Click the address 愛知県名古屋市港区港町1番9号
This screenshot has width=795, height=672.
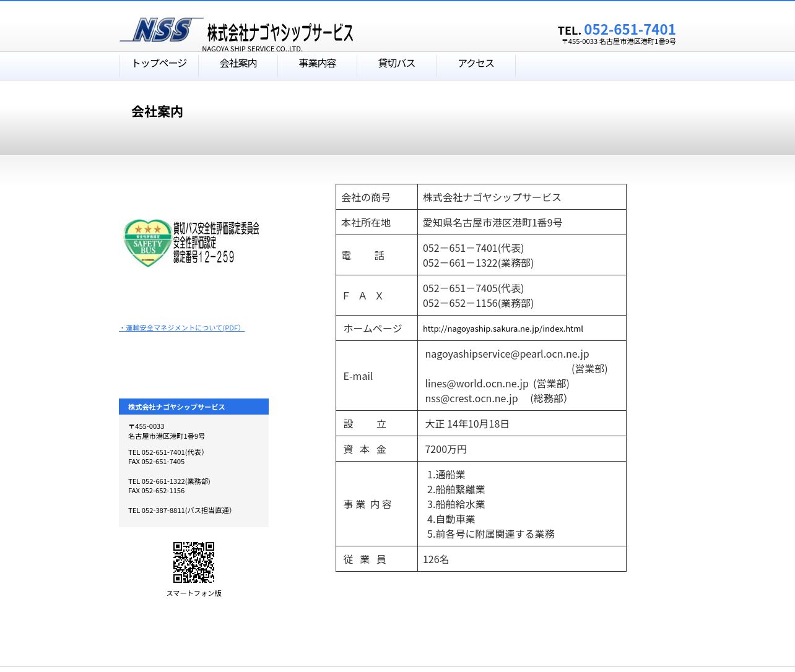coord(493,223)
